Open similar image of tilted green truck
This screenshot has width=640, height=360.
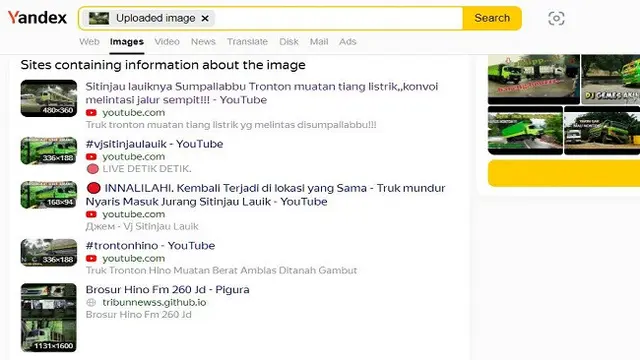point(525,130)
